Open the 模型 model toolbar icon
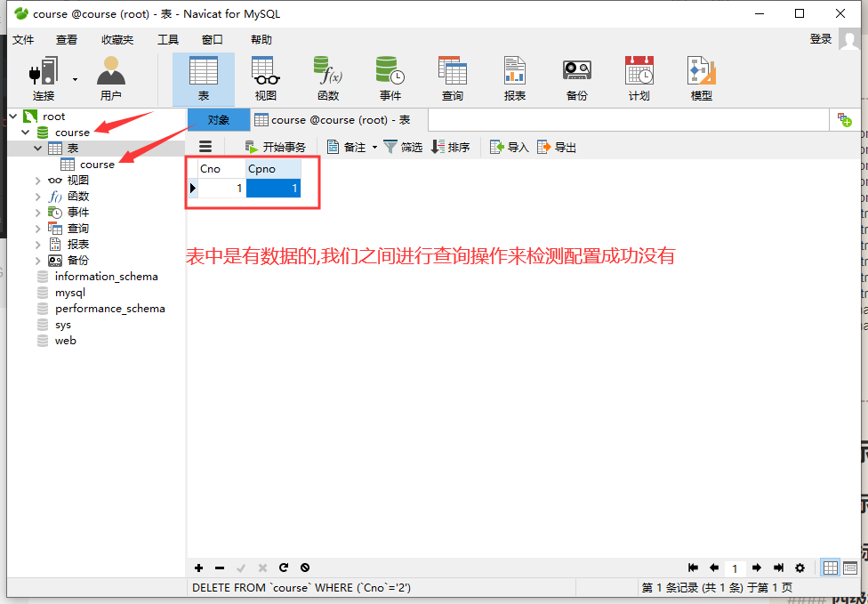 [702, 78]
